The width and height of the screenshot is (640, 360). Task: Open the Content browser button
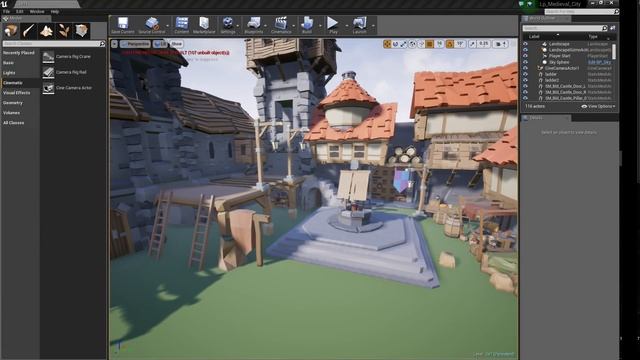[182, 25]
